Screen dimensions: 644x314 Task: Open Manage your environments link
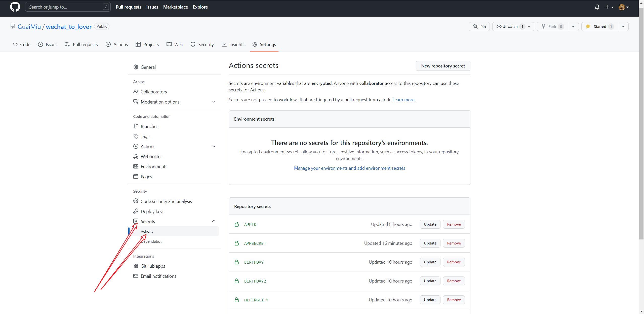[x=349, y=168]
